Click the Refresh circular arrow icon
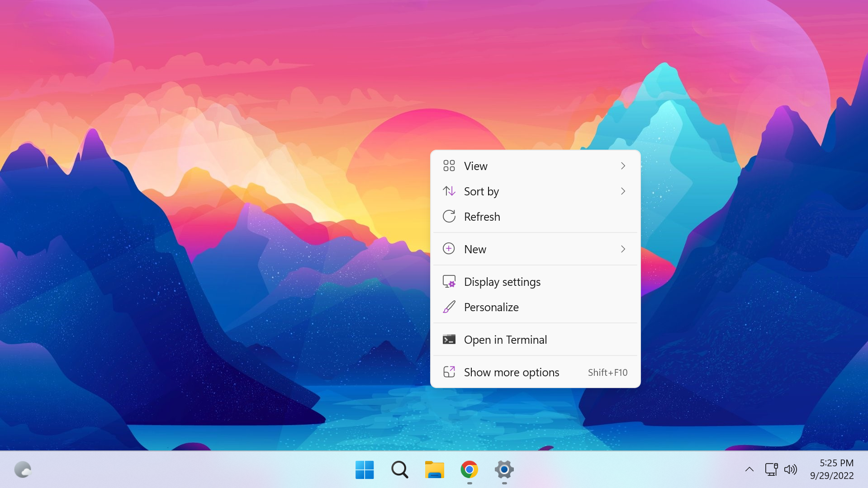868x488 pixels. coord(449,216)
